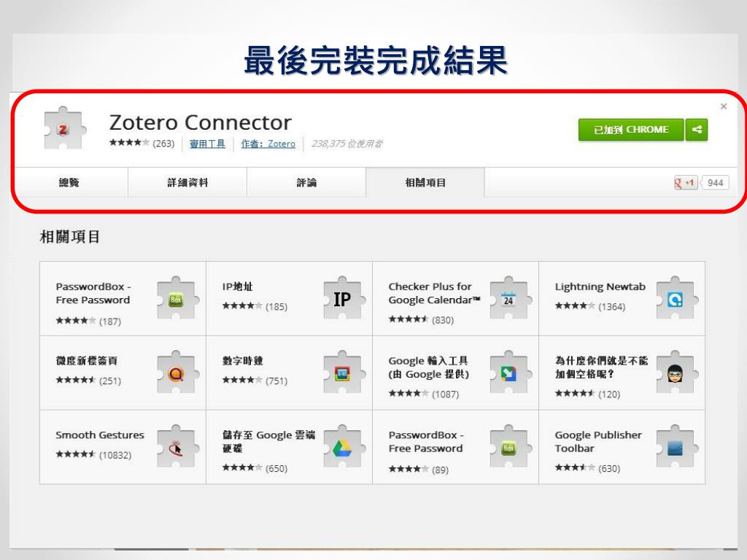Open the IP地址 title link
Viewport: 747px width, 560px height.
[237, 287]
